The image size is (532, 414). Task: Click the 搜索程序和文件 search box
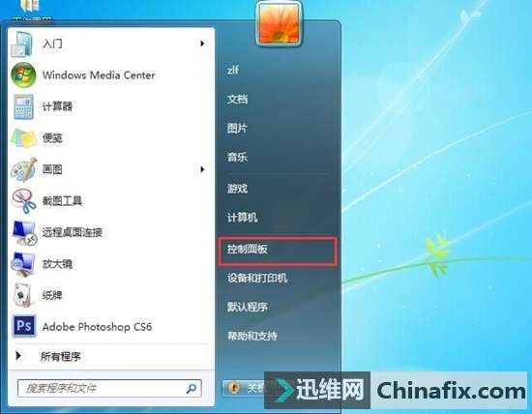click(x=109, y=388)
